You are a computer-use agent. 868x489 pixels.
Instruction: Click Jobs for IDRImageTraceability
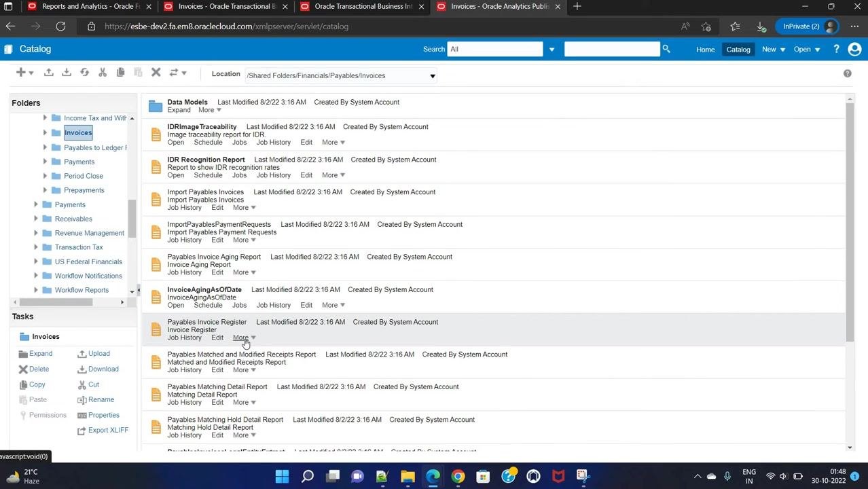tap(239, 143)
